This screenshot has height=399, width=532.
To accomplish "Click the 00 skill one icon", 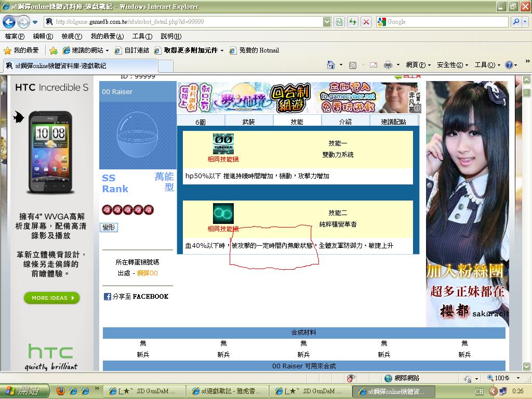I will (223, 144).
